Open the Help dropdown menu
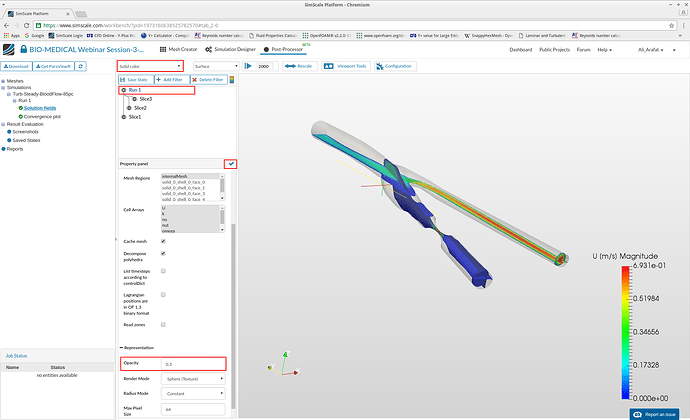690x420 pixels. tap(605, 50)
